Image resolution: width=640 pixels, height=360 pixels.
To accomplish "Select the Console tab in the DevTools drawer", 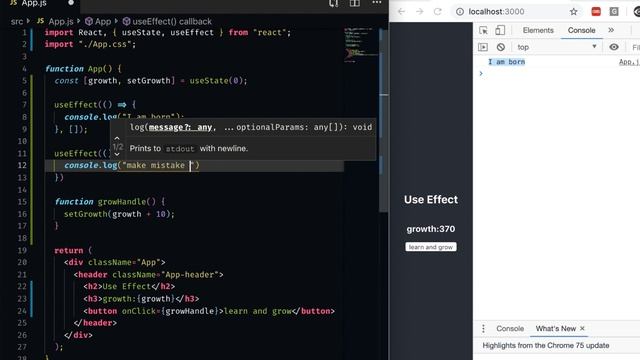I will point(510,329).
